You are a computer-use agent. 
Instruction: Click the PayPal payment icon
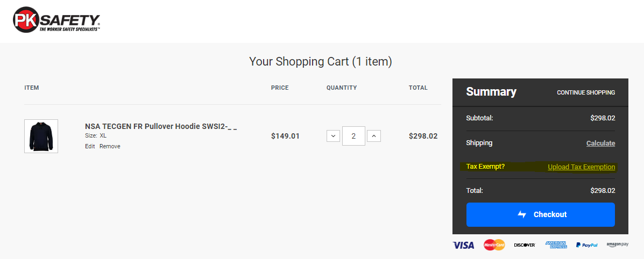point(586,245)
